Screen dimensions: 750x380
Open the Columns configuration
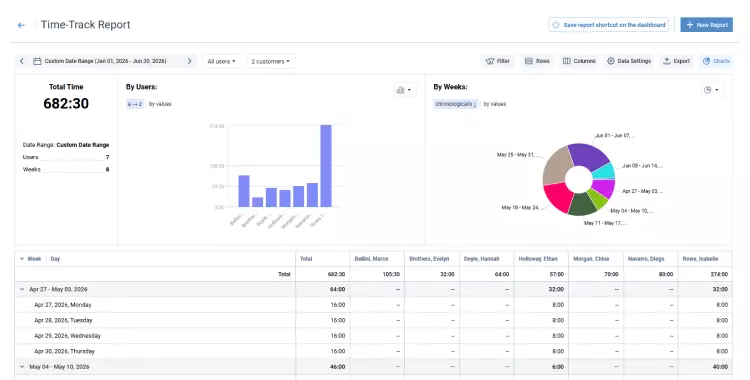click(579, 61)
